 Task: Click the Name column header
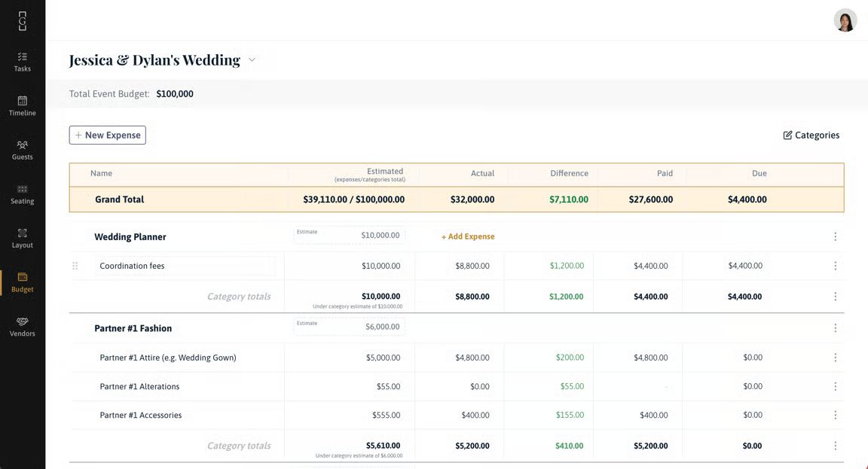click(101, 173)
